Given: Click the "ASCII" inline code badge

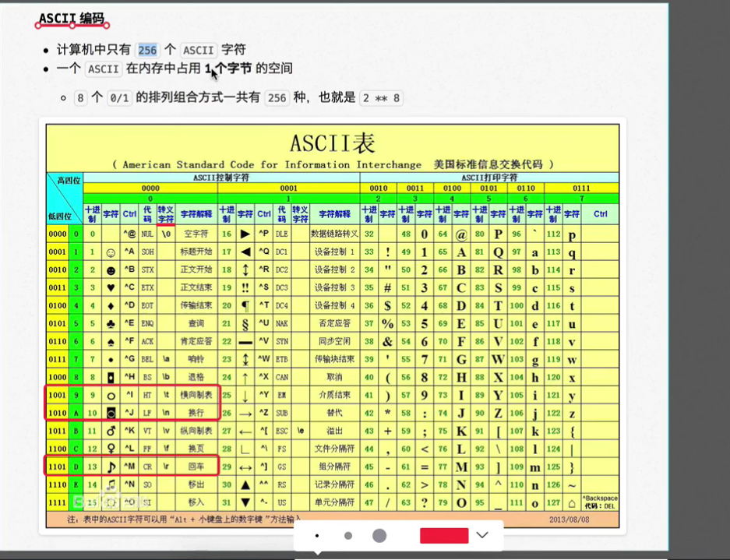Looking at the screenshot, I should pyautogui.click(x=198, y=50).
